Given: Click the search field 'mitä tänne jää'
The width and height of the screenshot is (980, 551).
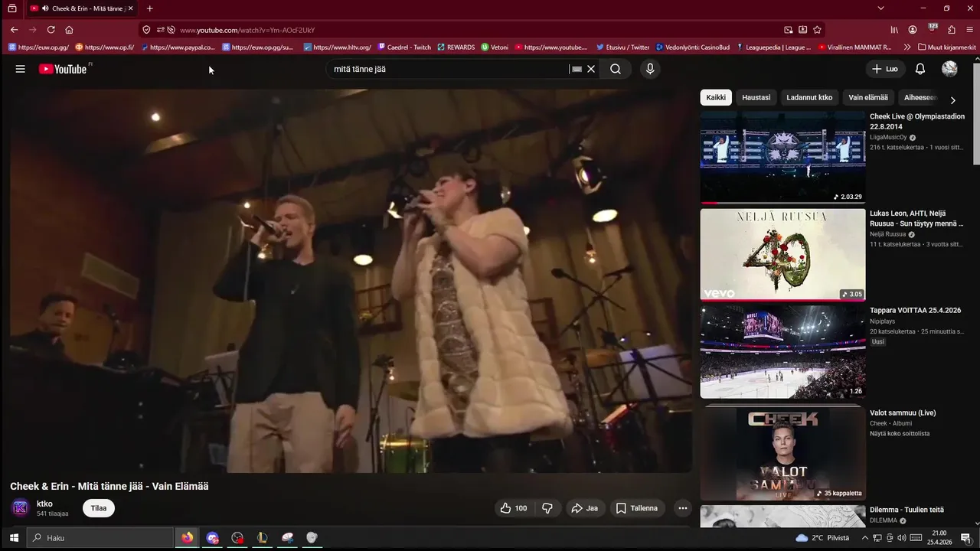Looking at the screenshot, I should coord(448,69).
